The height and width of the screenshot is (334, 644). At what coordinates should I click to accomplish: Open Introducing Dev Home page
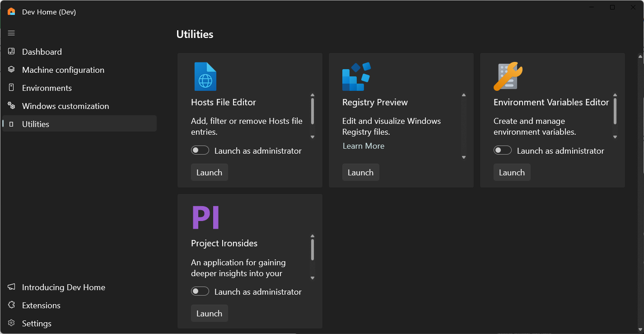click(x=79, y=287)
